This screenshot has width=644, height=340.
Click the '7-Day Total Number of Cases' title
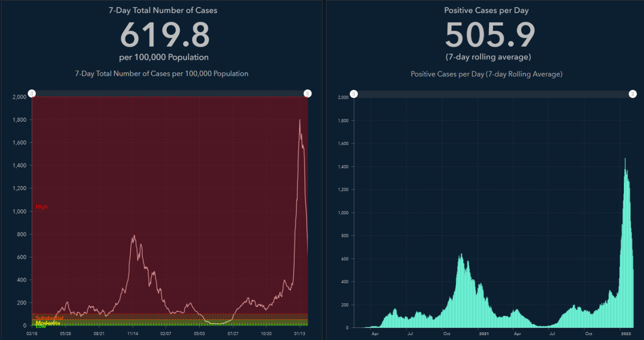point(164,10)
